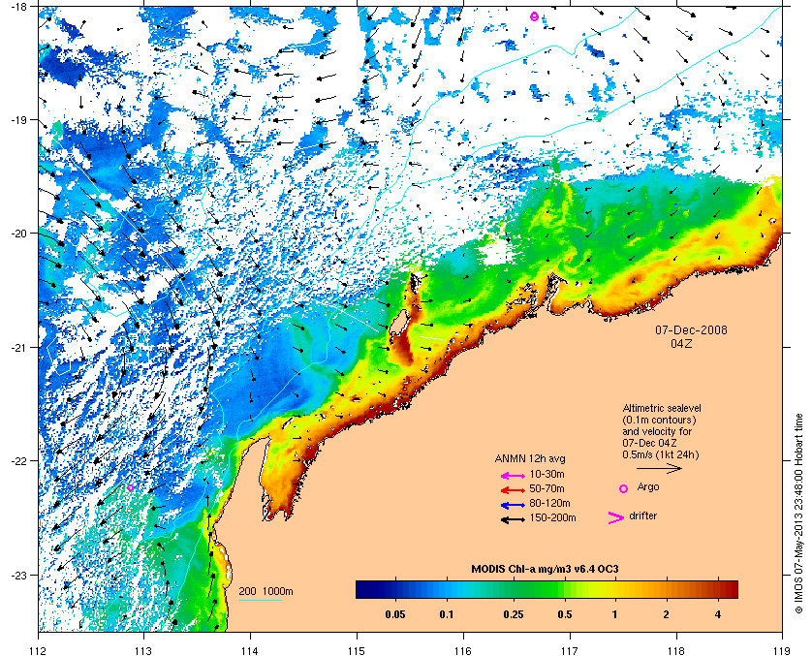Click the '150-200m' depth label
812x656 pixels.
(552, 517)
